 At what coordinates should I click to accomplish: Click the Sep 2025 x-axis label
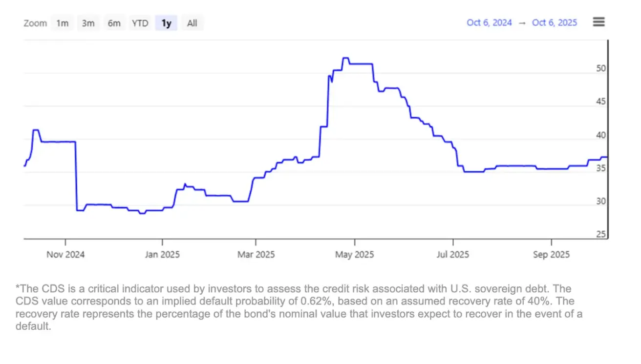pyautogui.click(x=551, y=254)
